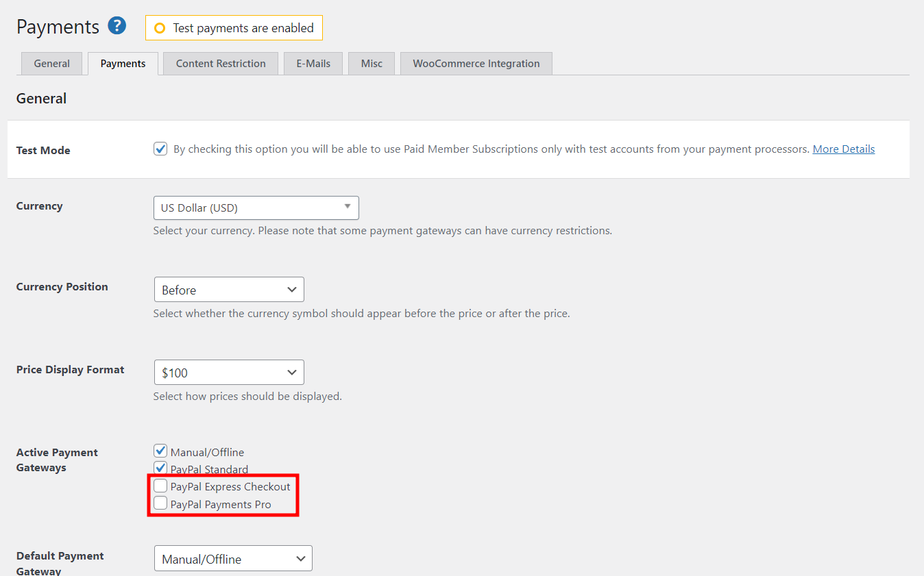Click the General section heading

point(41,99)
